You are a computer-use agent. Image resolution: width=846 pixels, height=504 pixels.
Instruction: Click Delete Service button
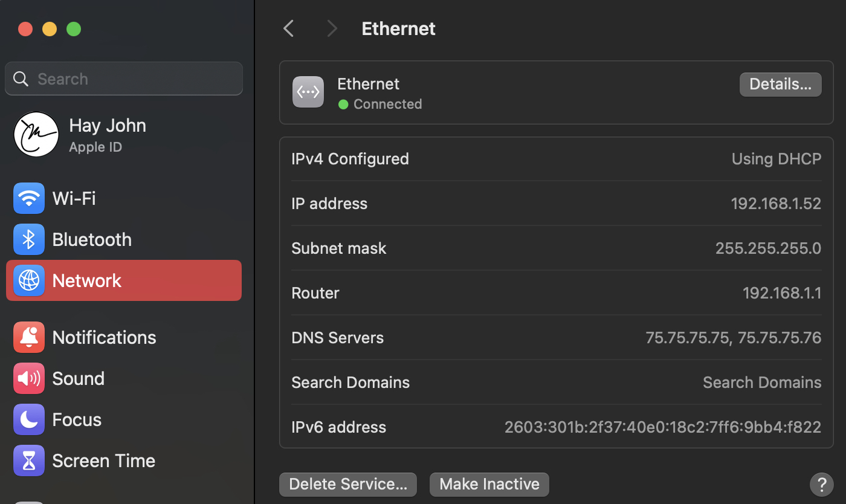348,484
